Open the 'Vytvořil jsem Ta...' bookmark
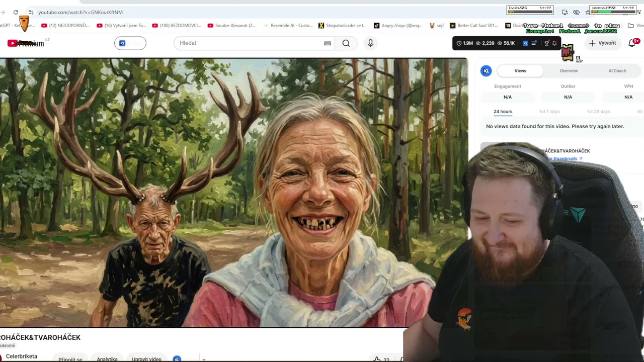 (121, 26)
